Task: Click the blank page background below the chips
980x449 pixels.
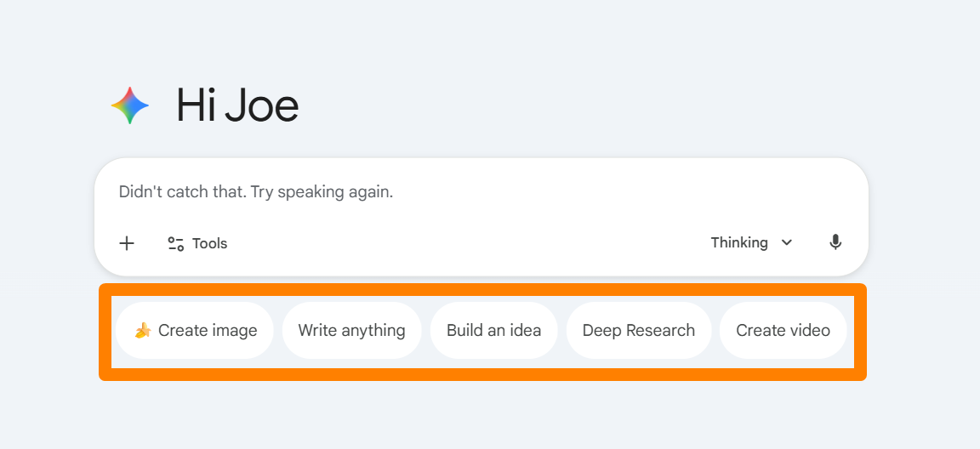Action: click(481, 417)
